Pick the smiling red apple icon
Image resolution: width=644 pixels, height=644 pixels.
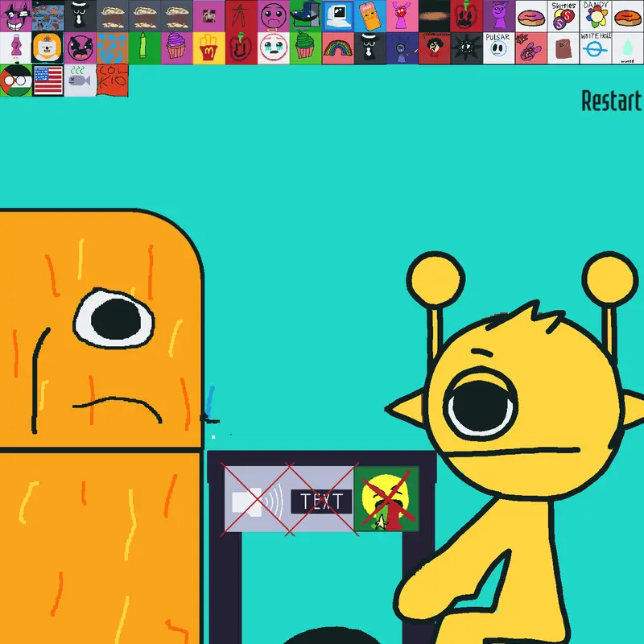click(x=241, y=48)
